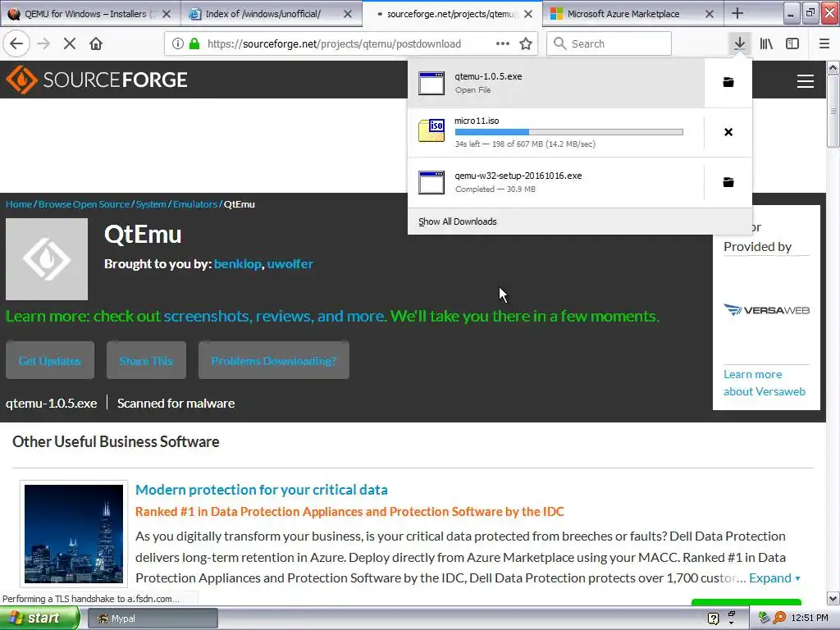
Task: Click the green padlock security icon
Action: point(194,43)
